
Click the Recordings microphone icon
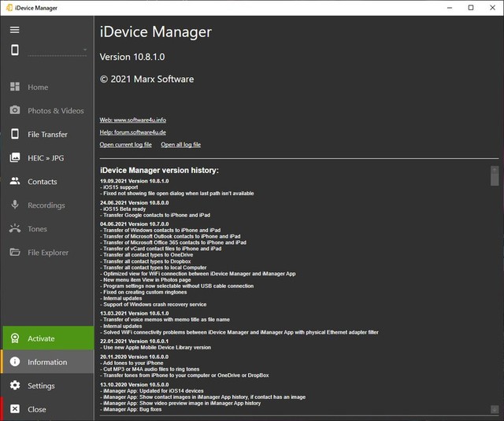point(14,205)
